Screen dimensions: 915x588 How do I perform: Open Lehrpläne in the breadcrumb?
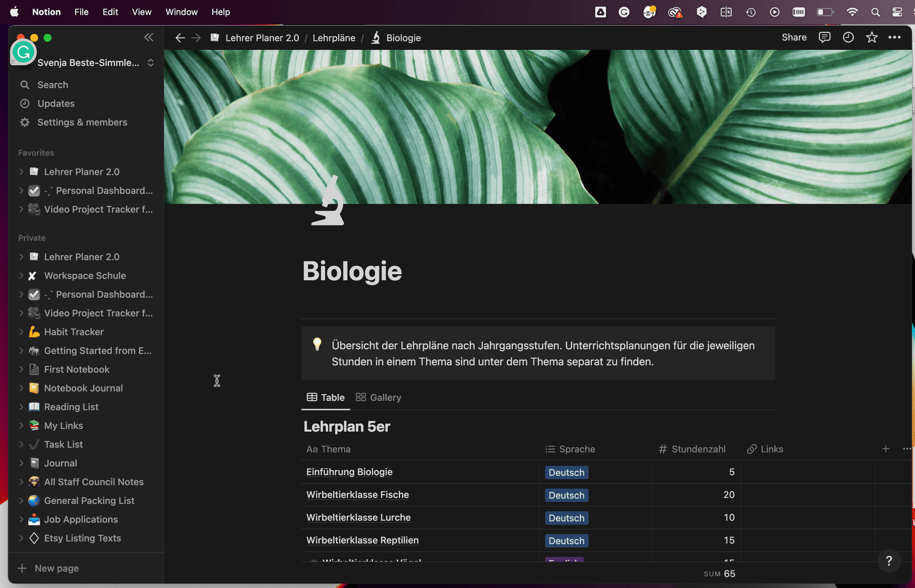click(334, 38)
